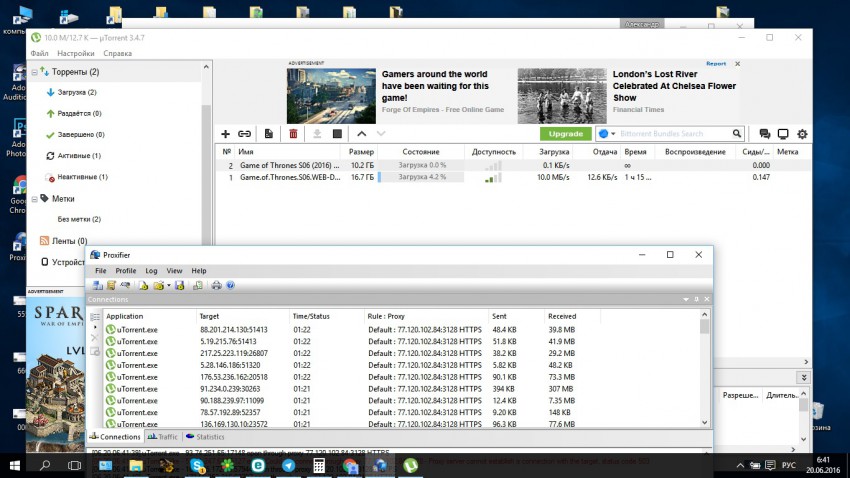Click the green Upgrade button
The image size is (850, 478).
click(566, 134)
